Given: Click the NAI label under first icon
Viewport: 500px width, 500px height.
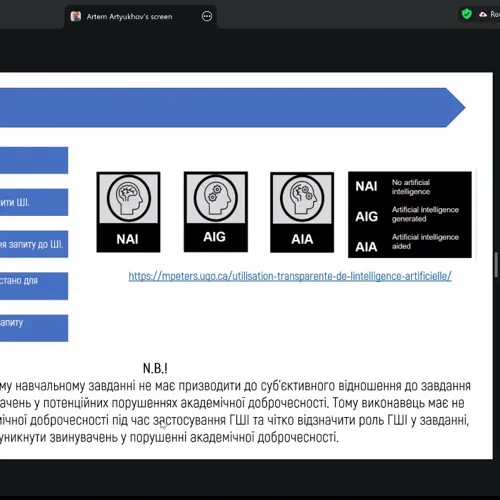Looking at the screenshot, I should [127, 239].
